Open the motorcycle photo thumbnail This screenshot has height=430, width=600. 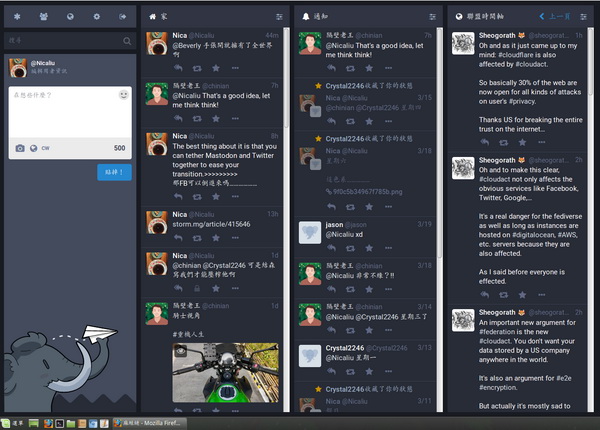[x=225, y=373]
